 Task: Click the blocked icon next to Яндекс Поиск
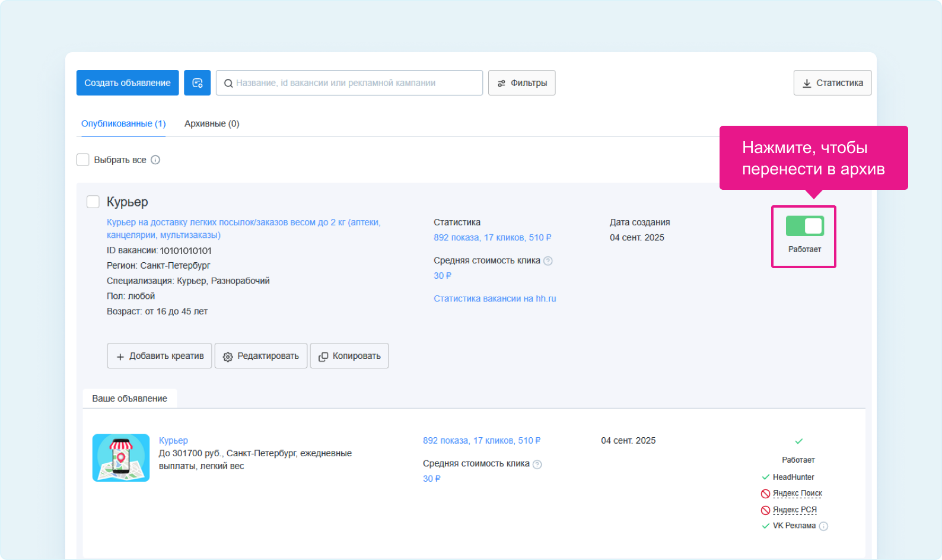(765, 494)
